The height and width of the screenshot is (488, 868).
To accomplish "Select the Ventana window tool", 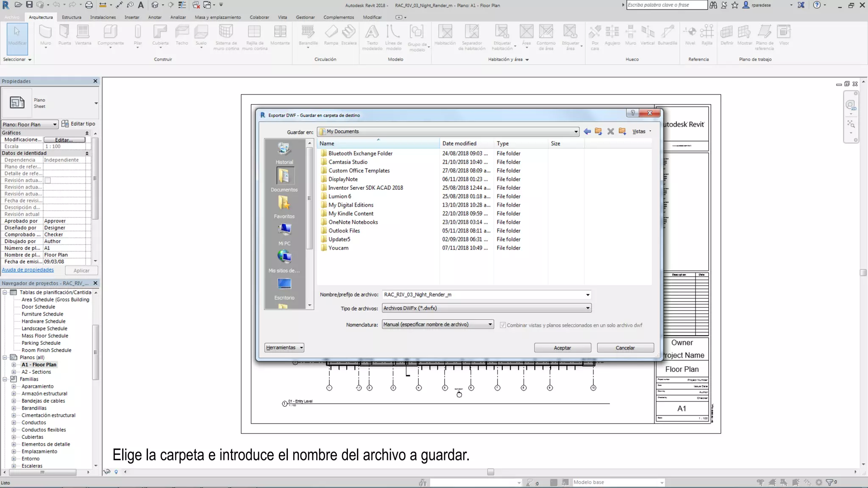I will pos(83,35).
